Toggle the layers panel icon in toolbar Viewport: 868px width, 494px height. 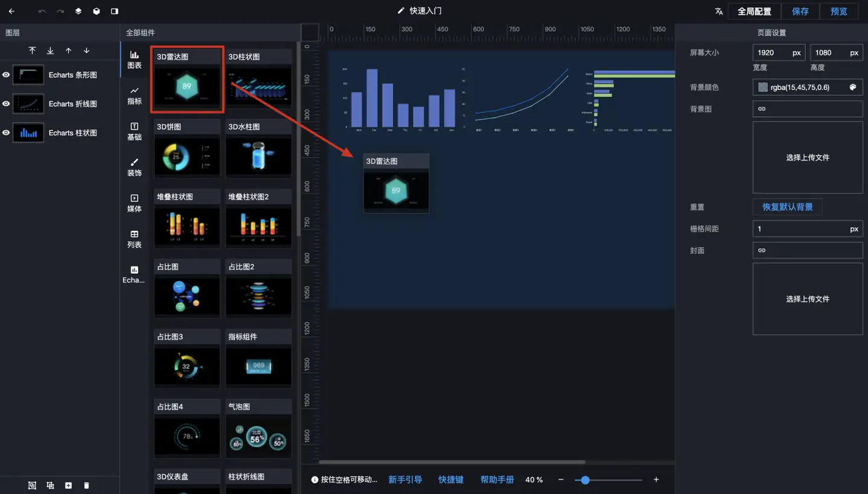(x=78, y=11)
